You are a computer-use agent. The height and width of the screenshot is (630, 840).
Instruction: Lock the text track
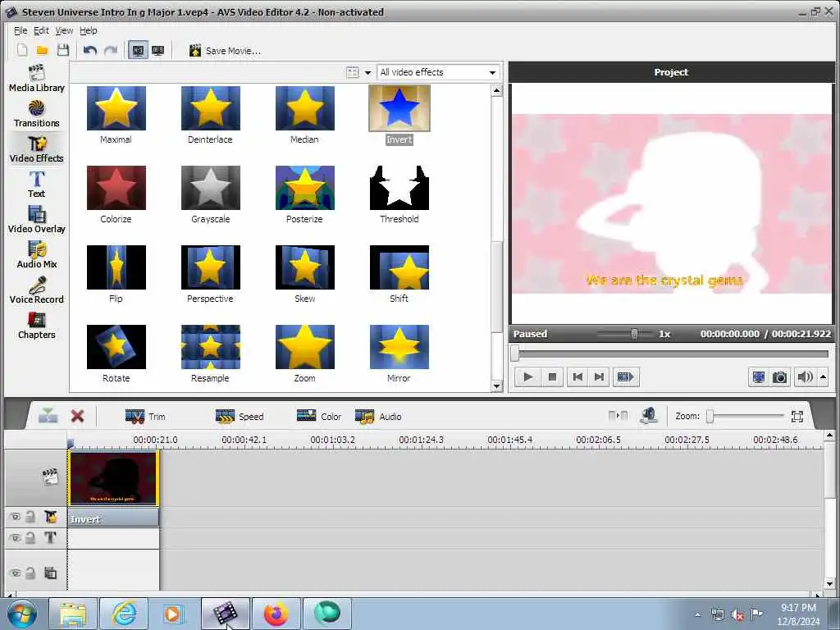(x=30, y=537)
